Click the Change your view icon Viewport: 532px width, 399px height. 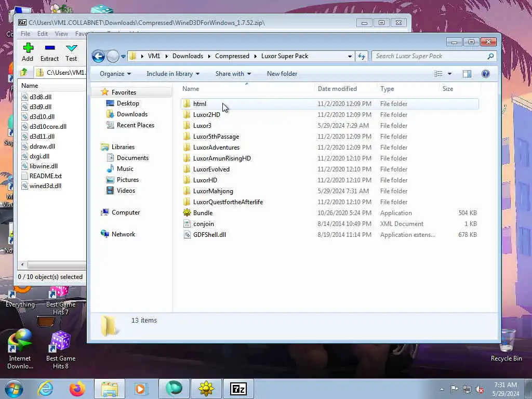pyautogui.click(x=438, y=74)
